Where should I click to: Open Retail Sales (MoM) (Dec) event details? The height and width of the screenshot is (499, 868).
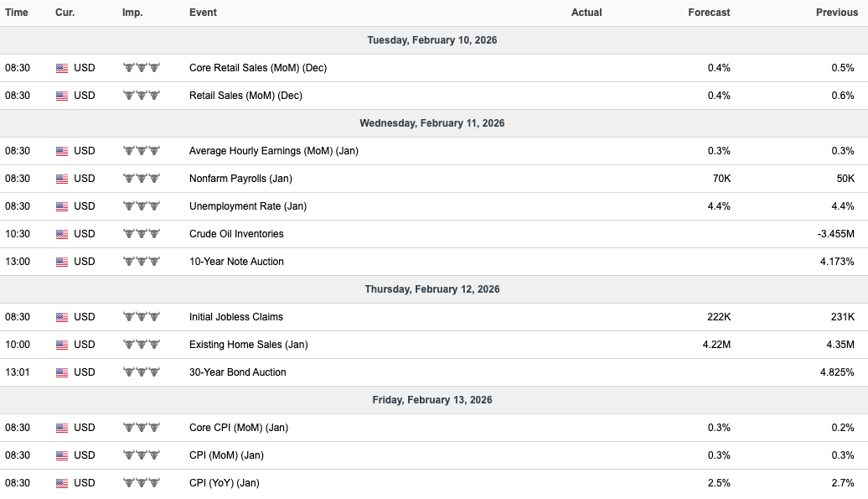(245, 96)
